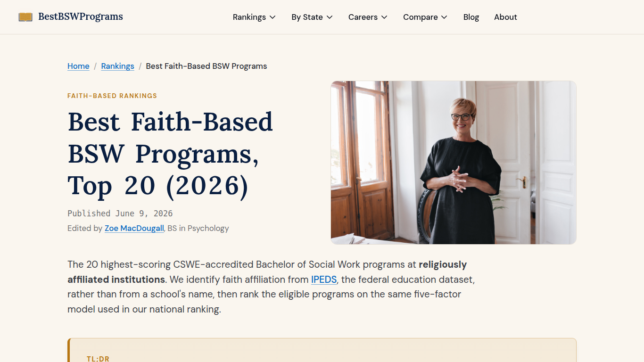The image size is (644, 362).
Task: Open the By State menu
Action: click(x=312, y=17)
